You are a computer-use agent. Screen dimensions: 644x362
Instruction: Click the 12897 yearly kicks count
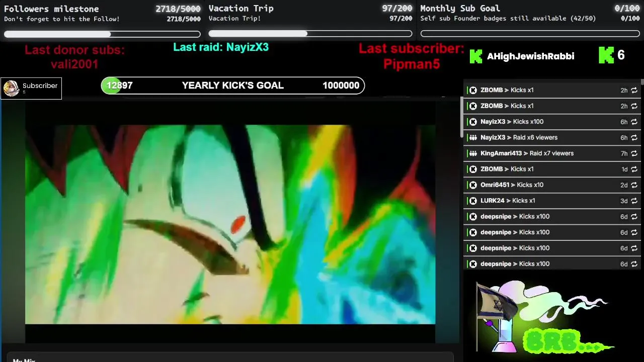tap(119, 85)
